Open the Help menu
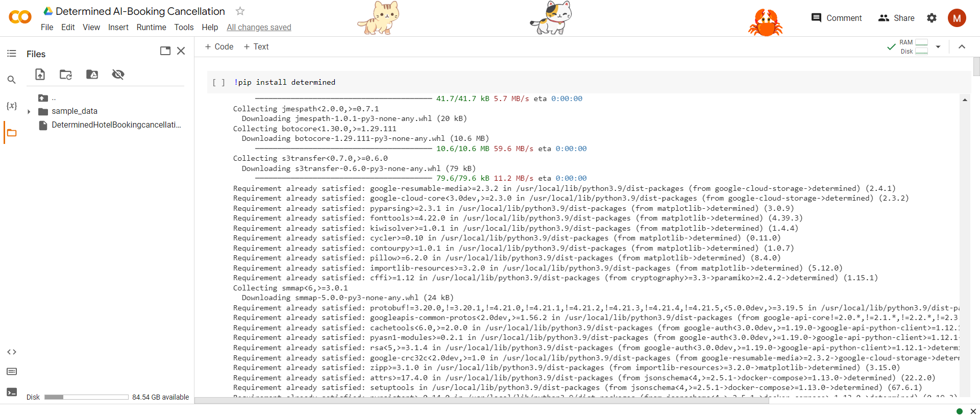980x417 pixels. tap(210, 27)
